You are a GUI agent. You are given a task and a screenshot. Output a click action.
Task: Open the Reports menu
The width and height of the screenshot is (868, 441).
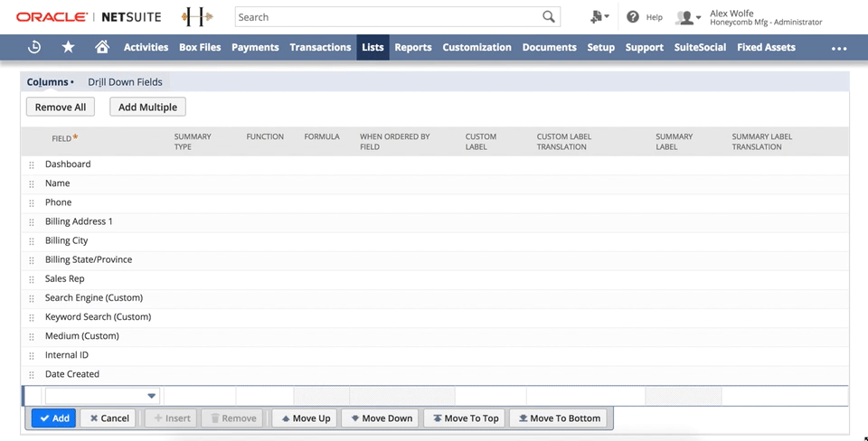click(x=412, y=47)
